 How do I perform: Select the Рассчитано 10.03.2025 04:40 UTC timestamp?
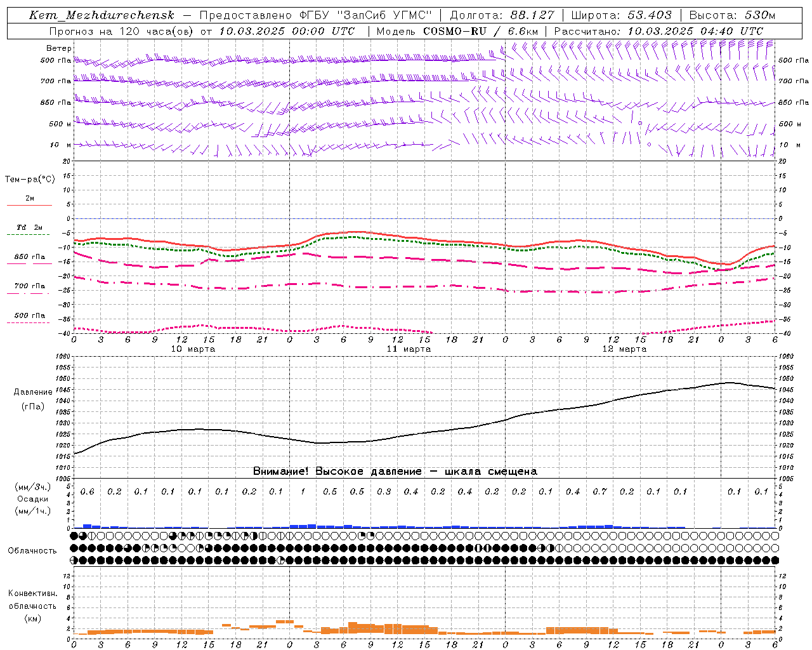[658, 31]
